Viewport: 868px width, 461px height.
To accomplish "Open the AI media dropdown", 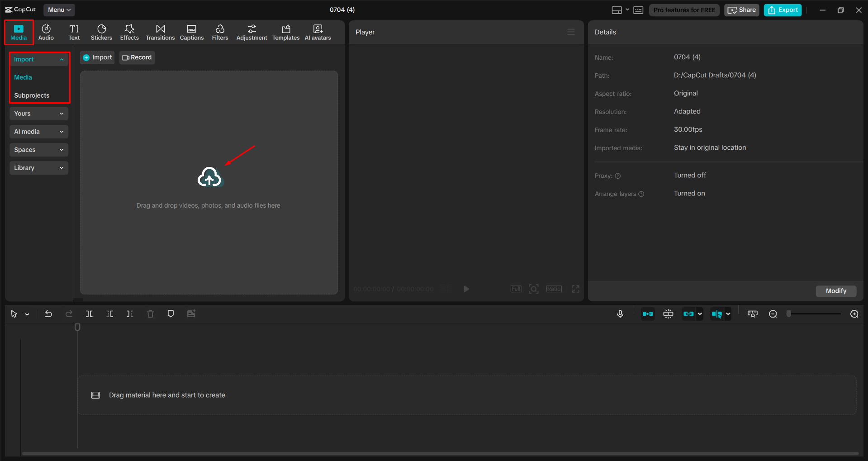I will pos(38,132).
